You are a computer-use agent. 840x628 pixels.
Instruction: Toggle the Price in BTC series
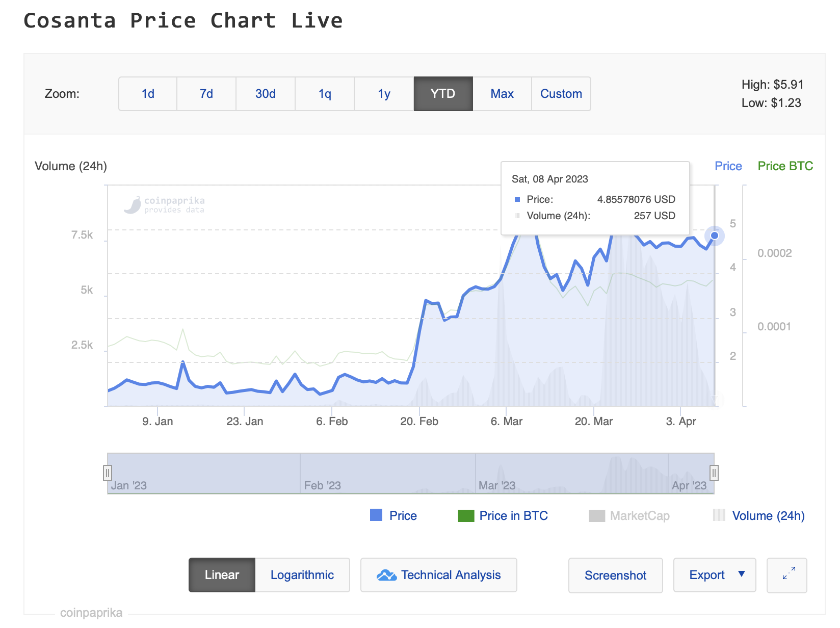513,516
